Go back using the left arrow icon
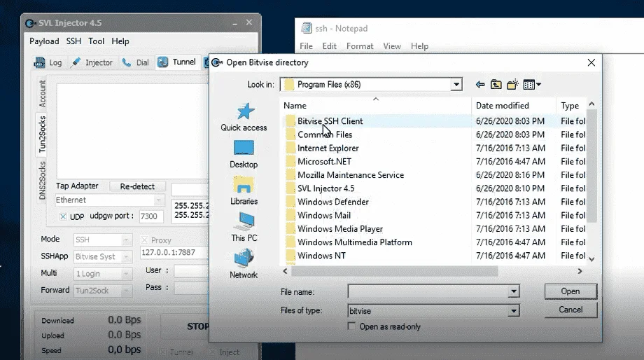The image size is (644, 360). 479,85
